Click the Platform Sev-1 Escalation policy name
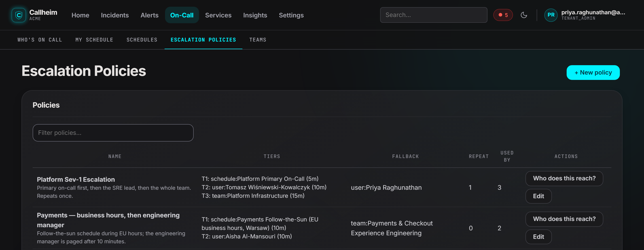The image size is (644, 250). [76, 179]
